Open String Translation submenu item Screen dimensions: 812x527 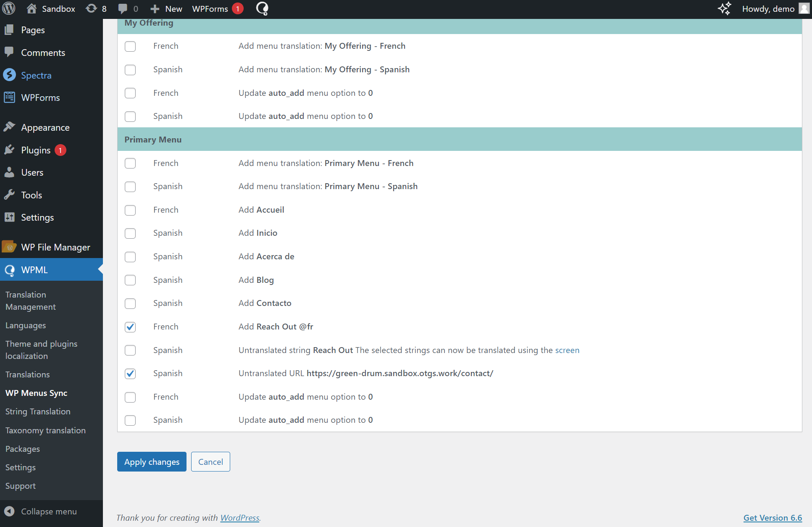point(38,411)
